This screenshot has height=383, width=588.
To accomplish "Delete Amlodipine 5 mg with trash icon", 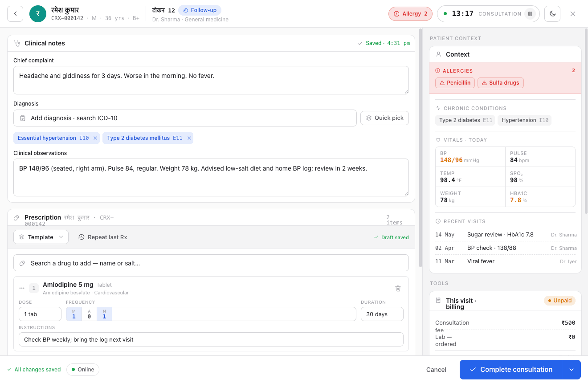I will [398, 288].
